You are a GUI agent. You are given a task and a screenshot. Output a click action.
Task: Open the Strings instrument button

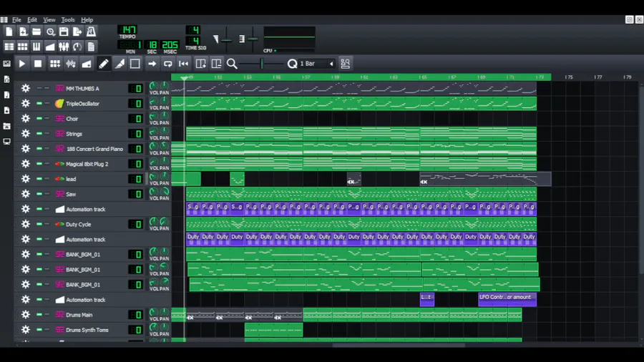tap(90, 133)
